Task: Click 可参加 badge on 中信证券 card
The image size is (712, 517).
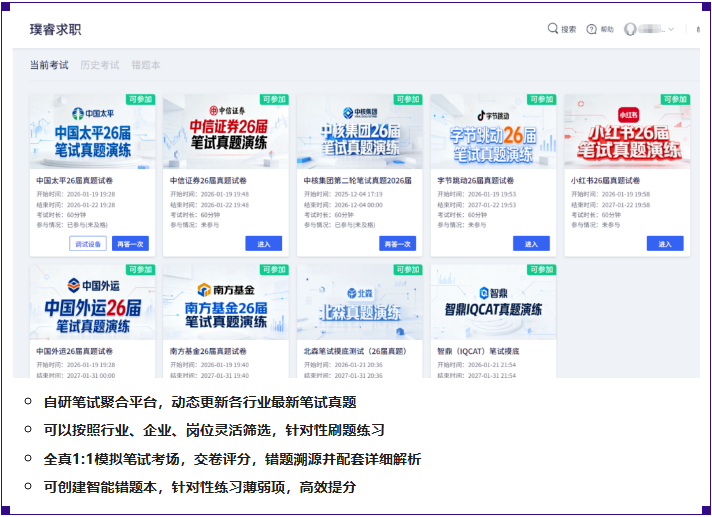Action: (x=274, y=99)
